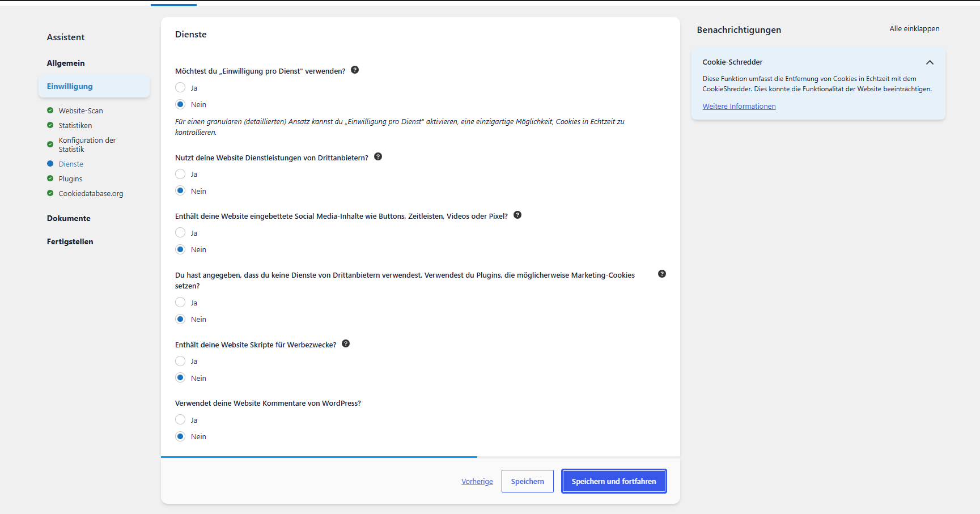
Task: Click green check icon next to Website-Scan
Action: [50, 111]
